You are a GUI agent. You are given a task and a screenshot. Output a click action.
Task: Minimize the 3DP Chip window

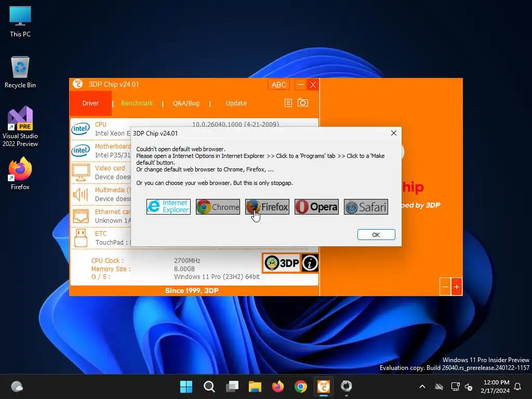point(300,85)
